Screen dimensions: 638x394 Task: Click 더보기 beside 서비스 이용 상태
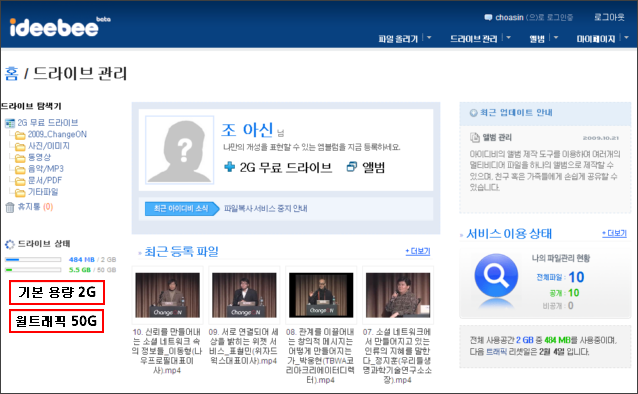pos(614,234)
